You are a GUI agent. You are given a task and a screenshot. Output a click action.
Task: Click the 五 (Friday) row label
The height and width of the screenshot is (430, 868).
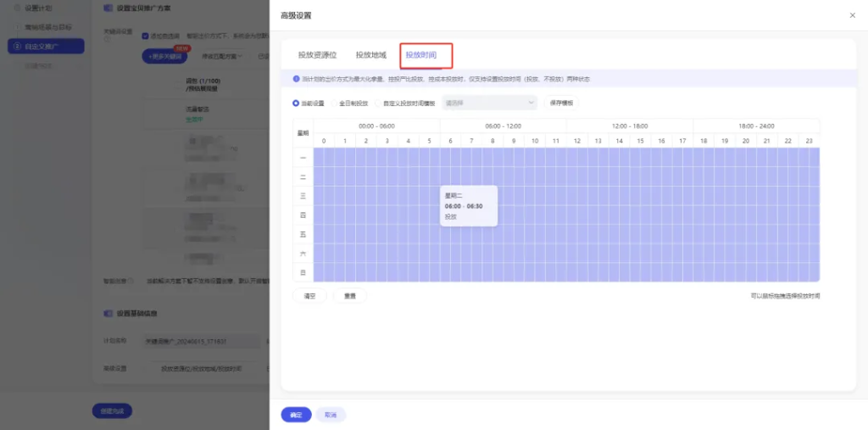point(303,234)
